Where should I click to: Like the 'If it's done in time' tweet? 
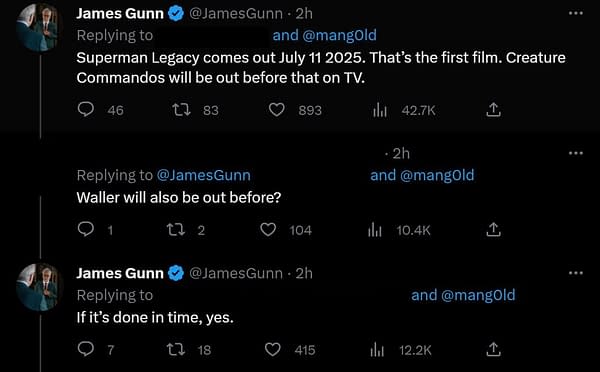(272, 349)
